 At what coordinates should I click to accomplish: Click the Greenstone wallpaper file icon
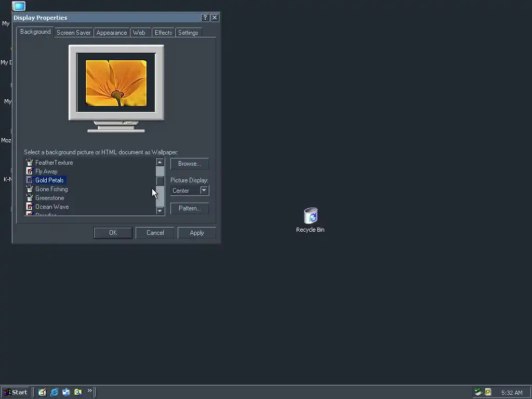[30, 197]
